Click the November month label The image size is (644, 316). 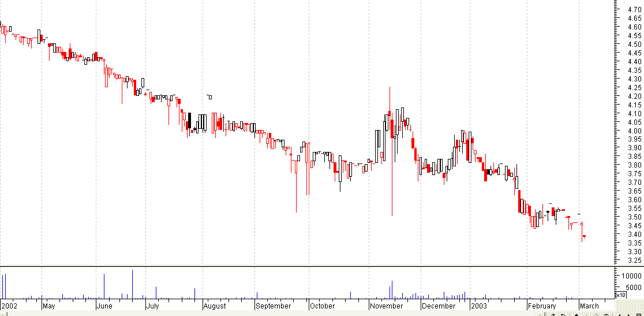point(385,306)
